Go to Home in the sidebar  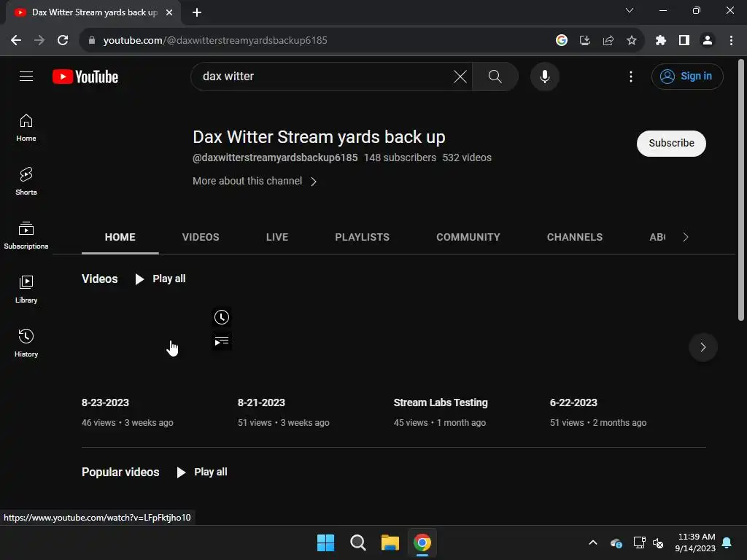click(26, 128)
